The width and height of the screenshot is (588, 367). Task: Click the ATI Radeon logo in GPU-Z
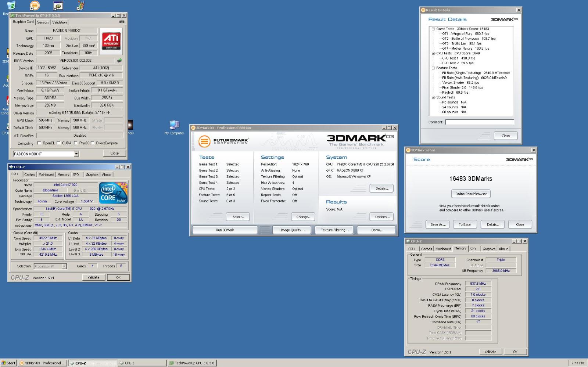click(111, 42)
